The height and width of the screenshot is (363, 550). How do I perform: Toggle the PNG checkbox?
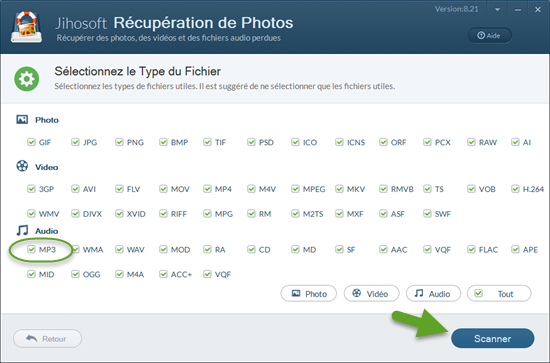pos(119,142)
